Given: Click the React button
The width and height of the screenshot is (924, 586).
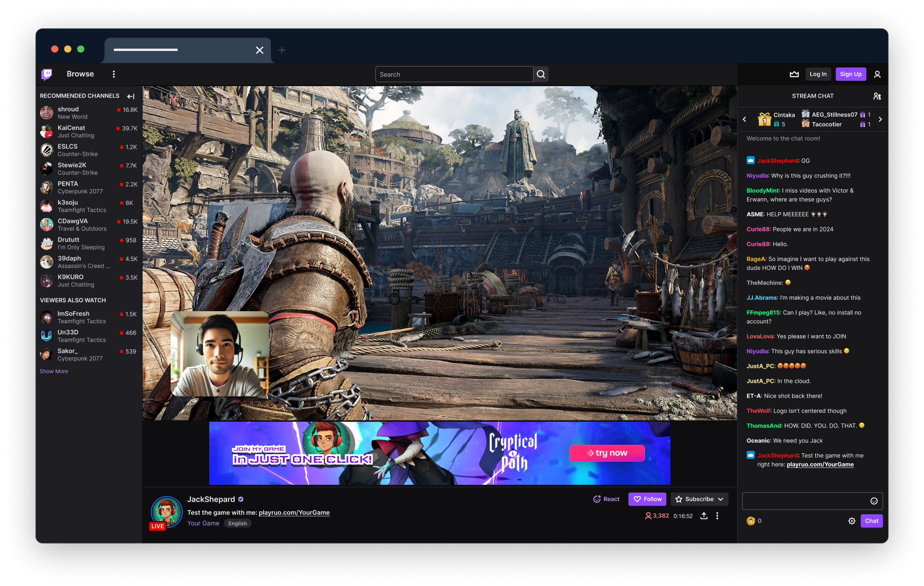Looking at the screenshot, I should pos(606,499).
